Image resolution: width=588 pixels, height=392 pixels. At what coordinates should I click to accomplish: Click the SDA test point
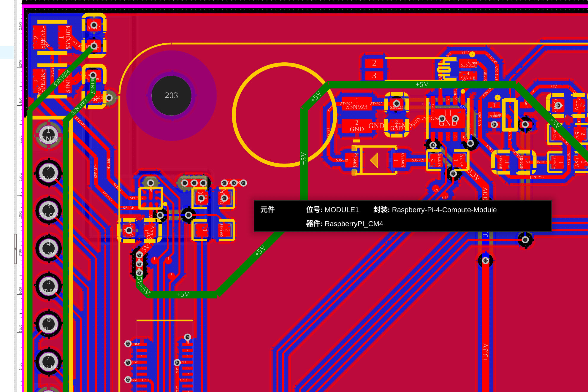click(445, 196)
